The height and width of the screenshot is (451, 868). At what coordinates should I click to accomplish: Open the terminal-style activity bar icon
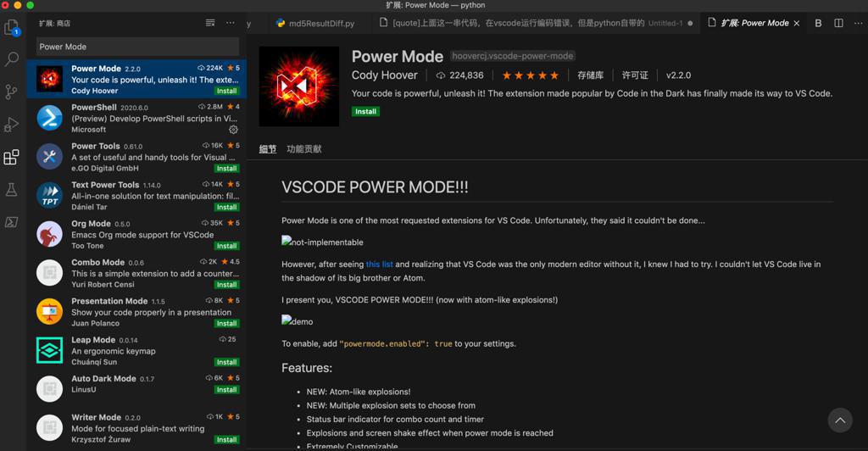[x=12, y=222]
